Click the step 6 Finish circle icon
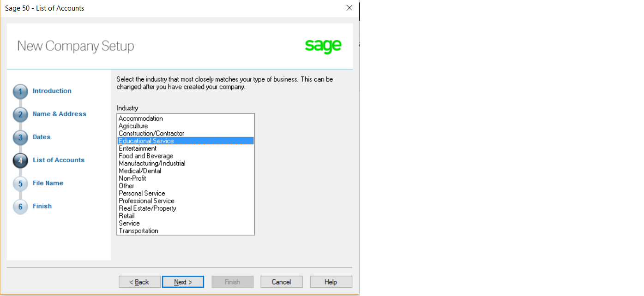 tap(20, 207)
